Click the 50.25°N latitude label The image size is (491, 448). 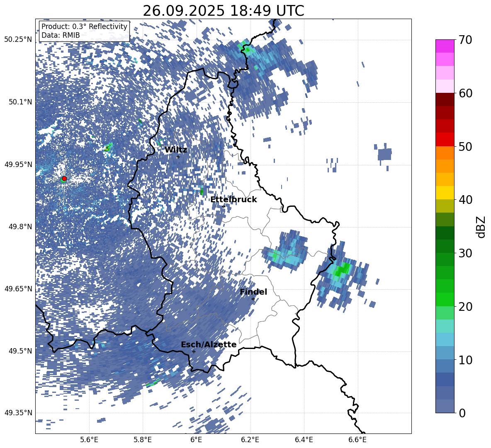[x=18, y=40]
